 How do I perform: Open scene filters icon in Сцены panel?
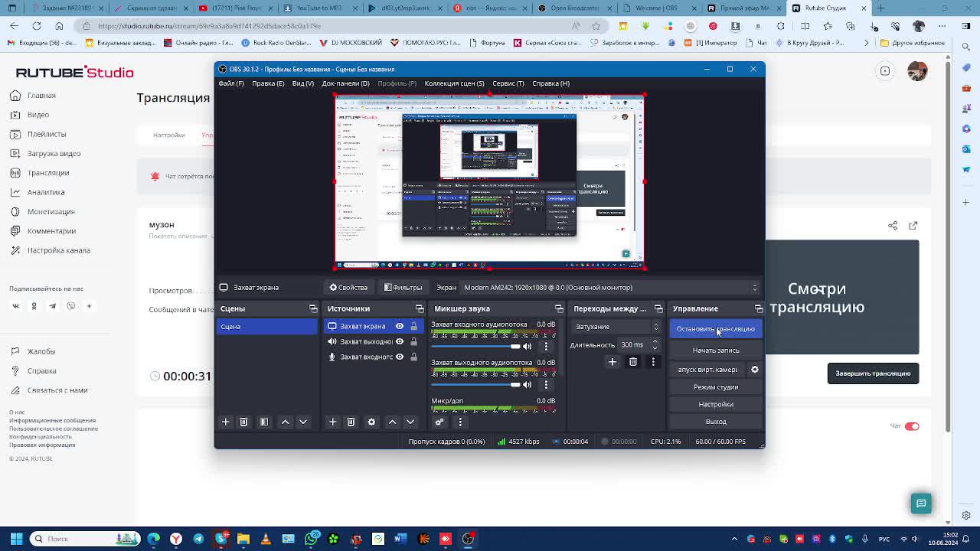click(x=264, y=422)
